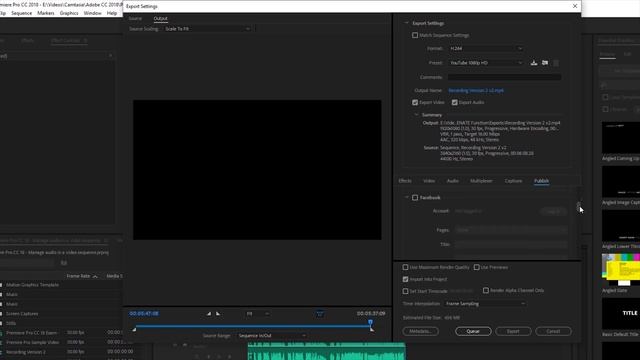Check Use Maximum Render Quality

(405, 267)
